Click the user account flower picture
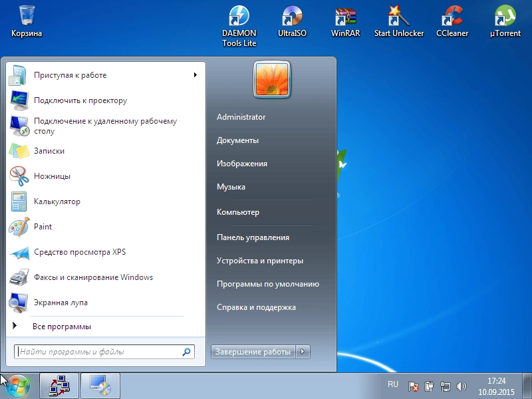The image size is (532, 399). 272,79
